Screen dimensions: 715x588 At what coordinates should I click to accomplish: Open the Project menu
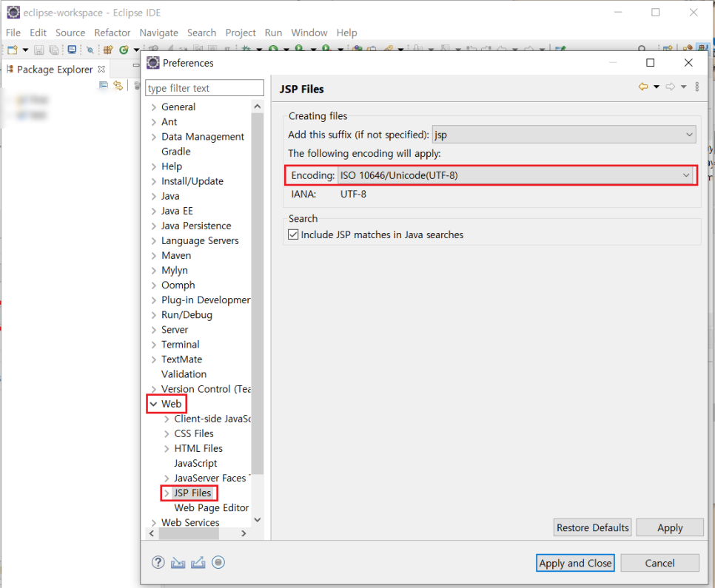[241, 33]
